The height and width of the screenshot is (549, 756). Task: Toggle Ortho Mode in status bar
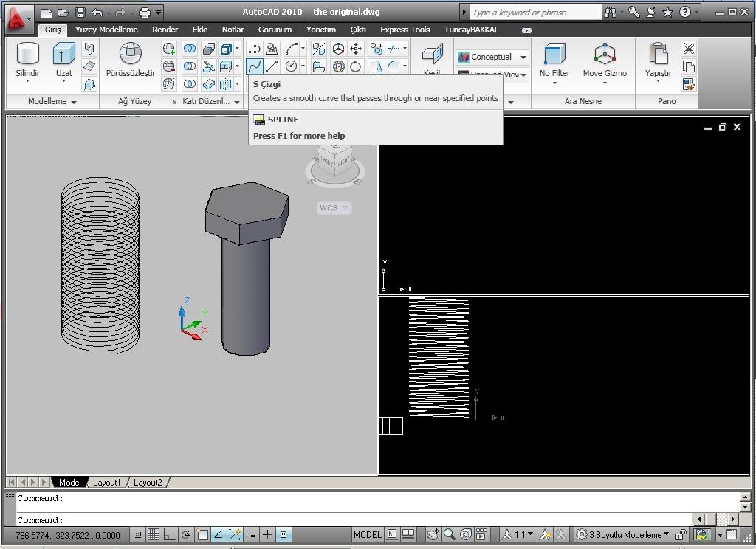[170, 534]
